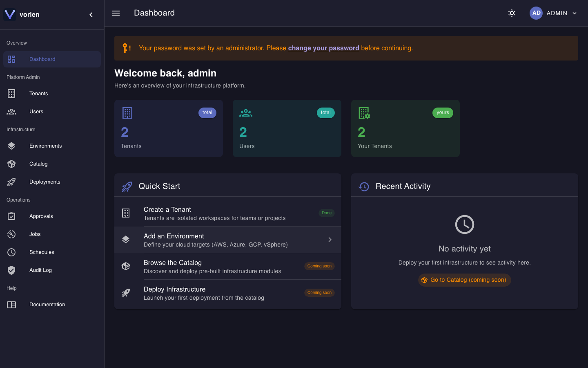The width and height of the screenshot is (588, 368).
Task: Click the Approvals clipboard icon
Action: point(11,216)
